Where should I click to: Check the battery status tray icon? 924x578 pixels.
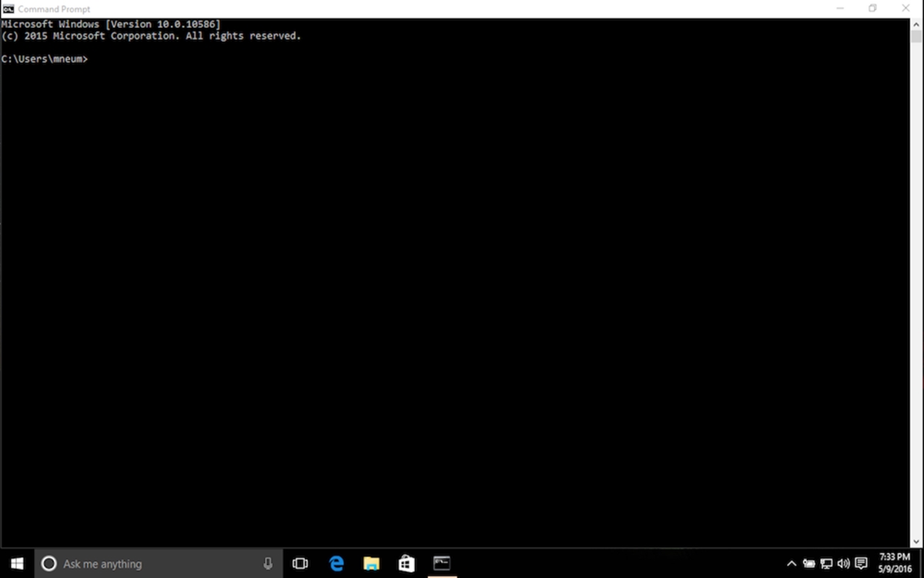[809, 563]
